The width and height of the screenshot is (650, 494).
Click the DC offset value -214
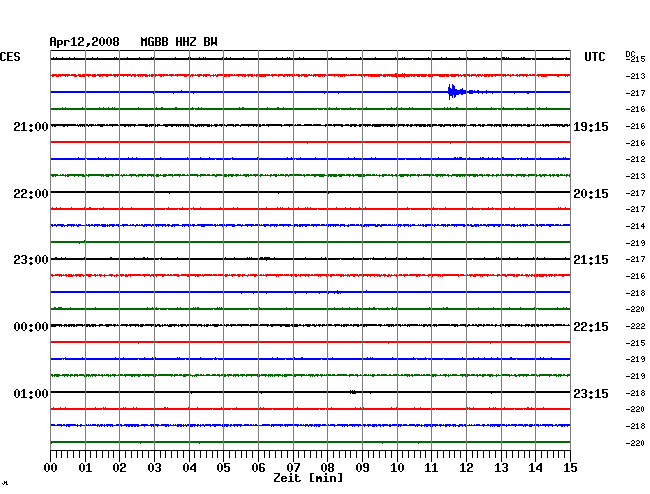pyautogui.click(x=635, y=226)
